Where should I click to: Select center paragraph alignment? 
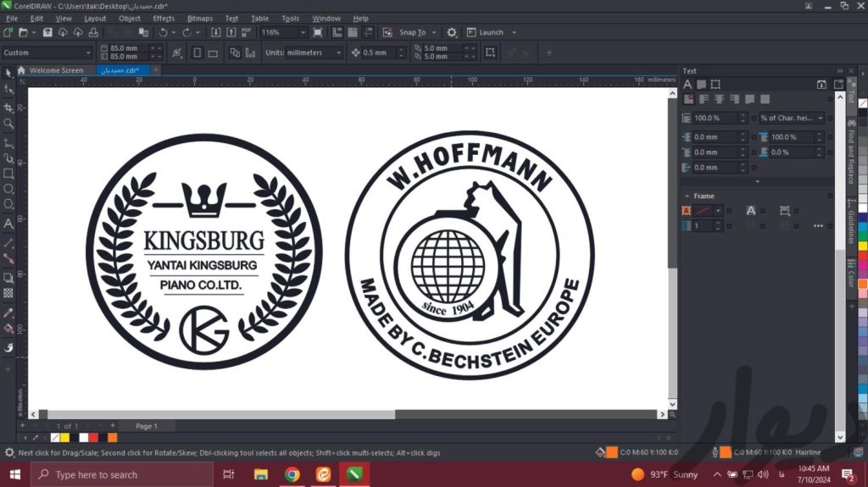click(x=719, y=100)
